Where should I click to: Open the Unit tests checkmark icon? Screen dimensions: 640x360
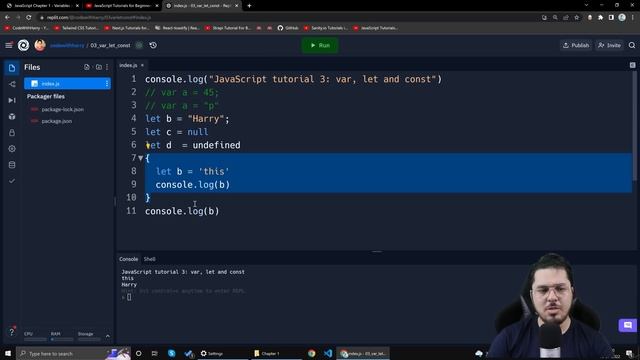click(12, 181)
